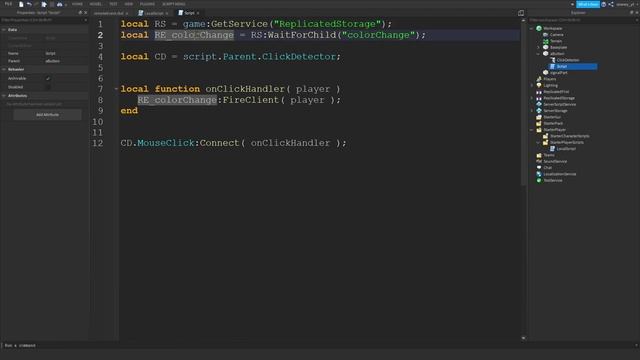Click the What's New button
The width and height of the screenshot is (640, 360).
pos(588,4)
